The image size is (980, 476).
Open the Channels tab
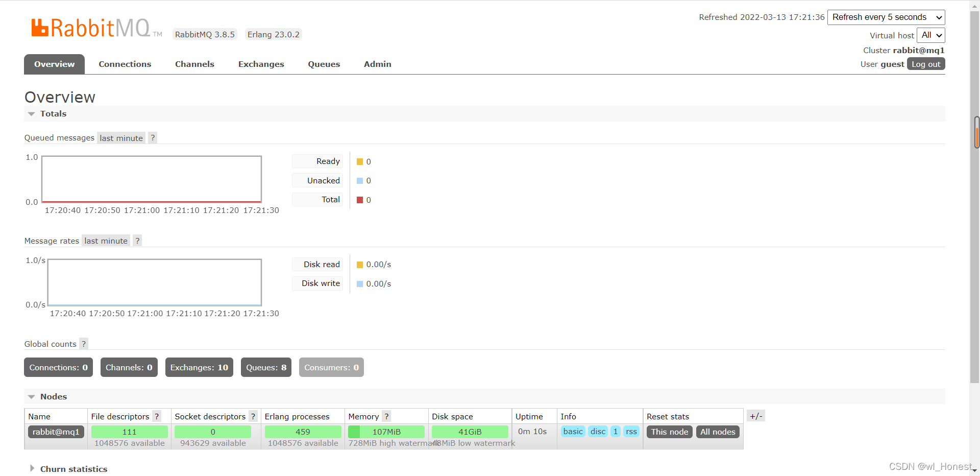click(x=194, y=64)
